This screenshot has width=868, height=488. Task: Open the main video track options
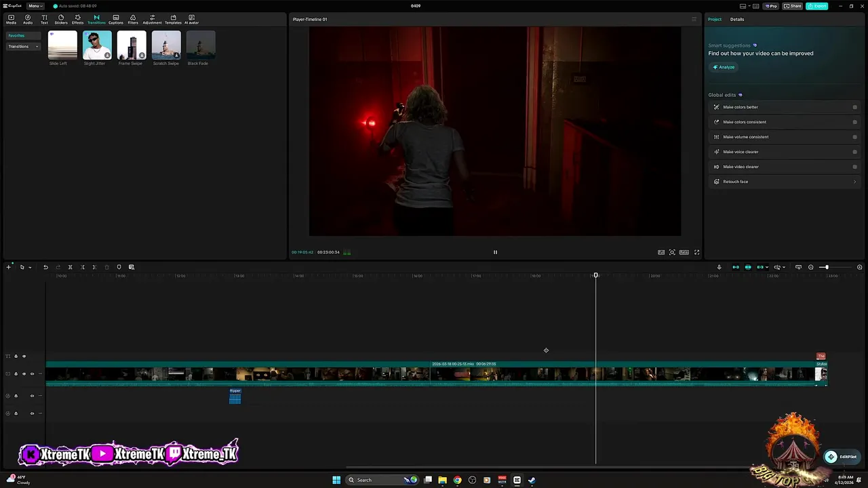40,373
